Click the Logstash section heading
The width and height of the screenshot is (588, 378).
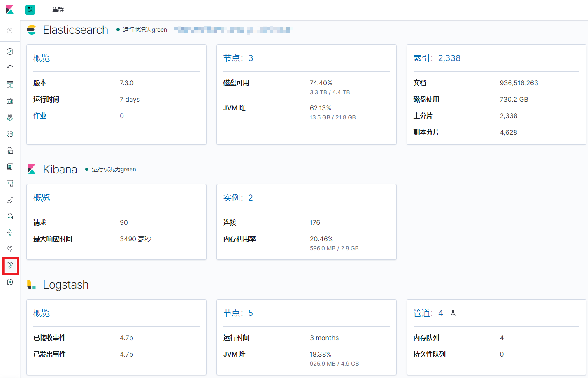[66, 285]
